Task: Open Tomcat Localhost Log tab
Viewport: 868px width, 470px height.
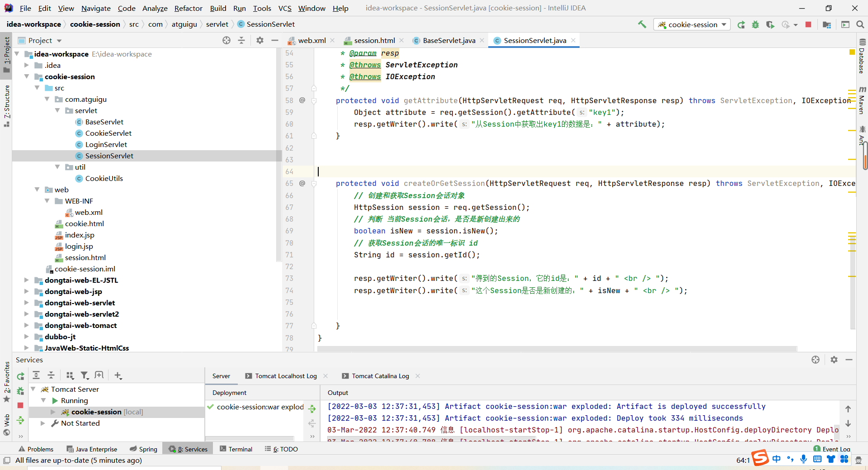Action: tap(286, 376)
